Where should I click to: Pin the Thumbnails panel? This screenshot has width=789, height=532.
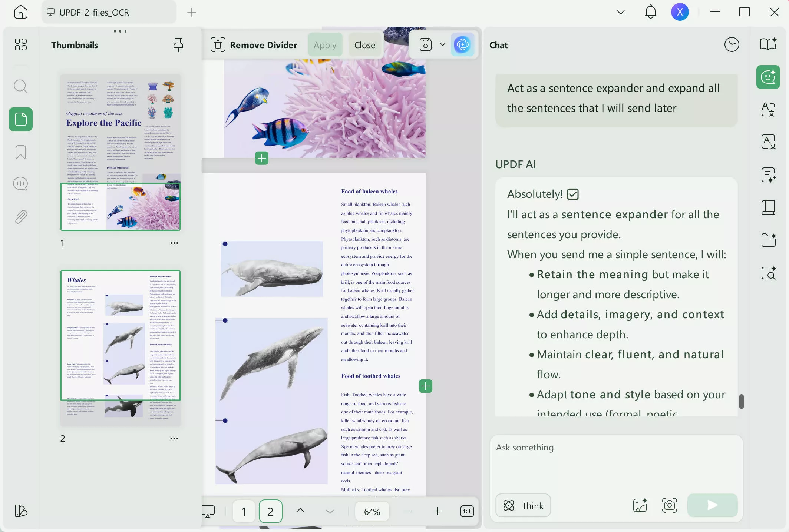(x=178, y=45)
